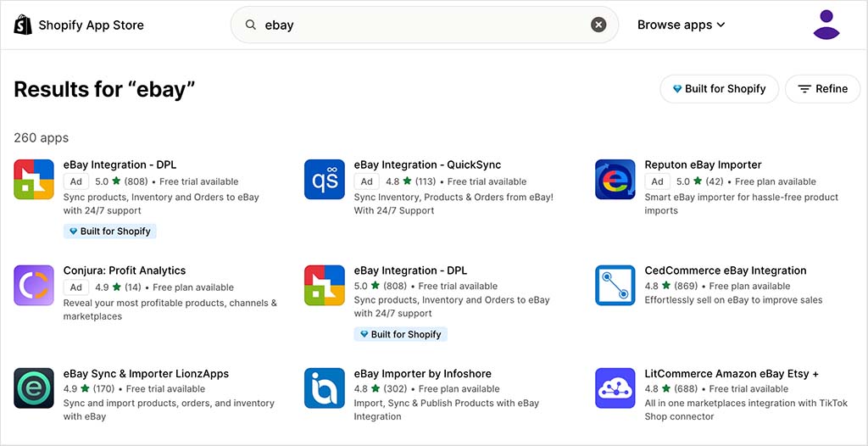Open the user profile avatar
This screenshot has width=868, height=446.
(x=826, y=25)
